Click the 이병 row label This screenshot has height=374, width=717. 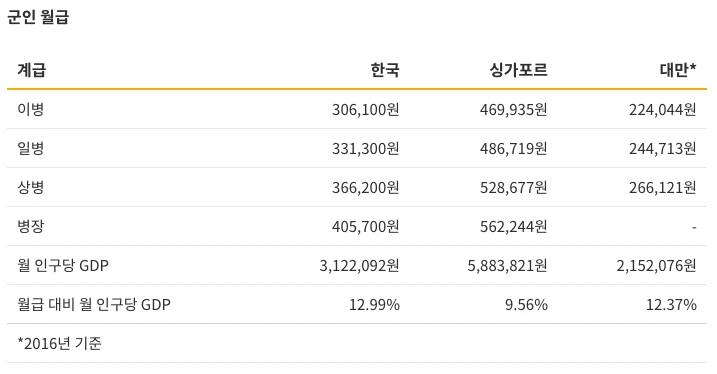coord(31,109)
